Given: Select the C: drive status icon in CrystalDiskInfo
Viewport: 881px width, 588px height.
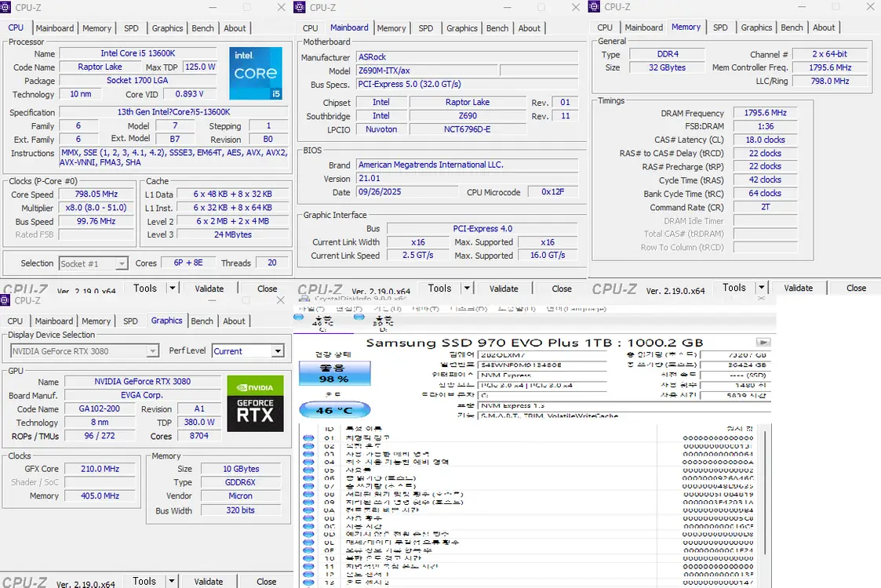Looking at the screenshot, I should click(x=299, y=318).
